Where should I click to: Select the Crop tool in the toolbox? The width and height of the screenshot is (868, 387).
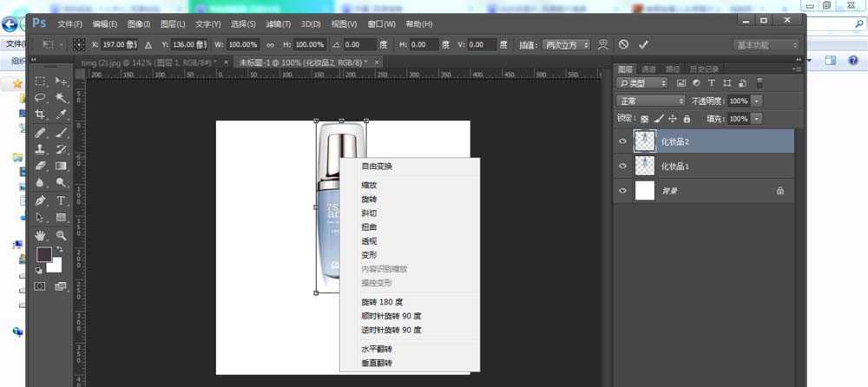[x=40, y=115]
